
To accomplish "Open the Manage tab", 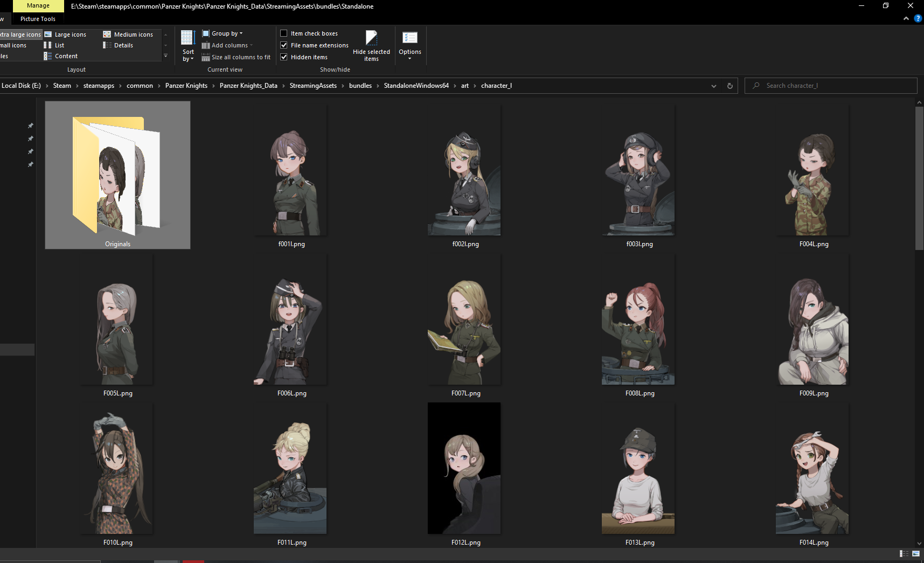I will click(x=38, y=6).
